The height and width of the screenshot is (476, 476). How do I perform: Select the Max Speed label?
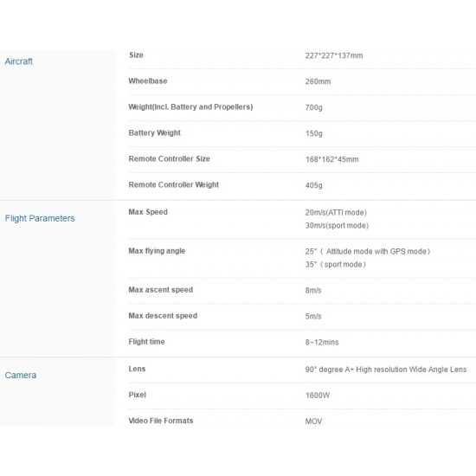click(148, 212)
